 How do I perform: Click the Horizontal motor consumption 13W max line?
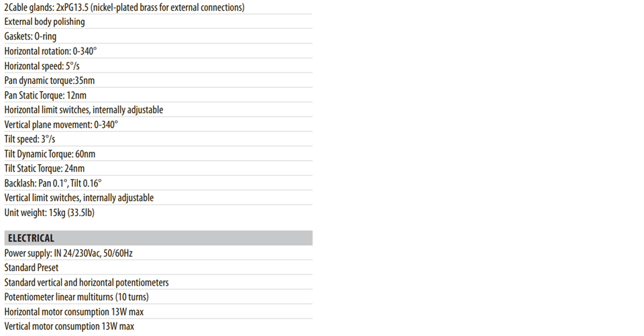tap(74, 312)
